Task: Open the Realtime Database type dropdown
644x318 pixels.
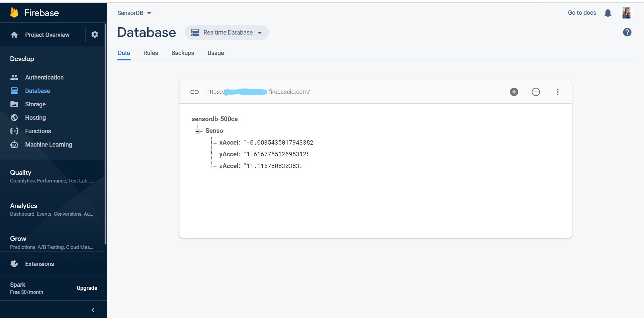Action: tap(226, 33)
